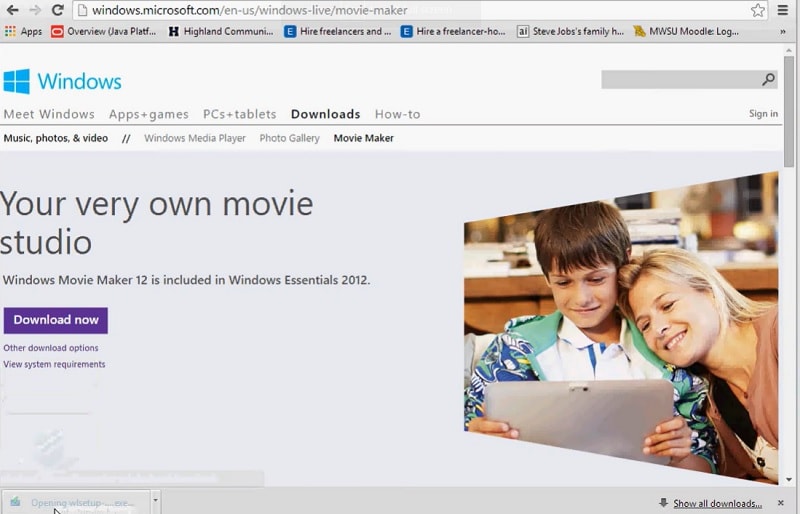The height and width of the screenshot is (514, 800).
Task: Click the address bar URL
Action: point(249,10)
